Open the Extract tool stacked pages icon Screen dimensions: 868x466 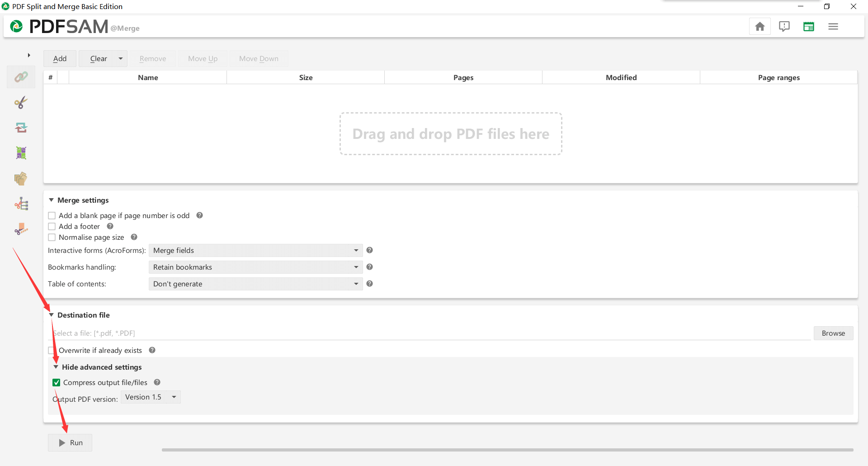coord(21,179)
